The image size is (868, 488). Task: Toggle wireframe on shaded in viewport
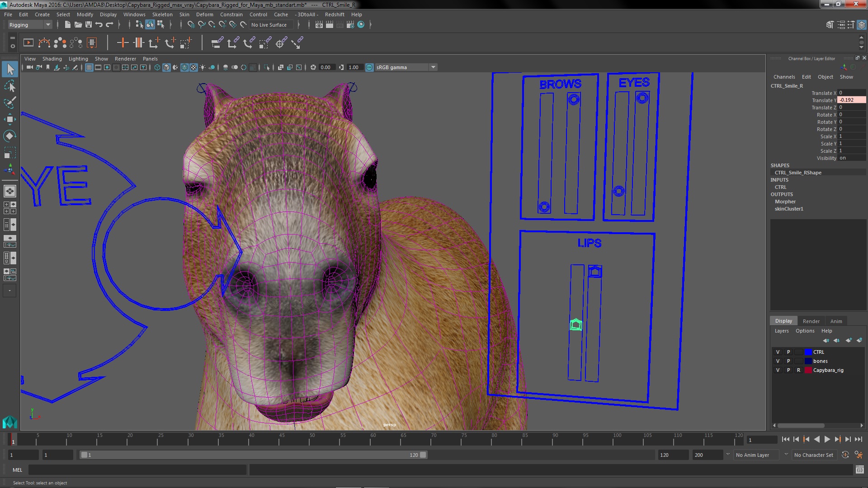184,67
